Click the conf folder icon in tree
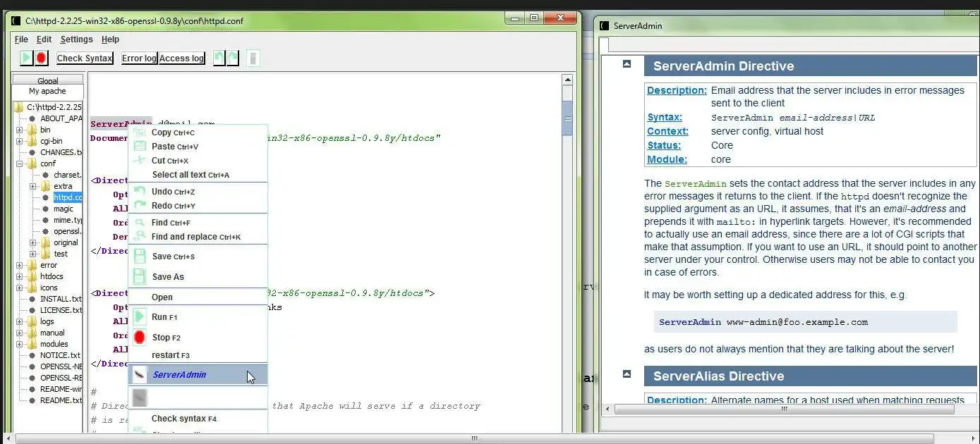Viewport: 980px width, 444px height. 32,164
